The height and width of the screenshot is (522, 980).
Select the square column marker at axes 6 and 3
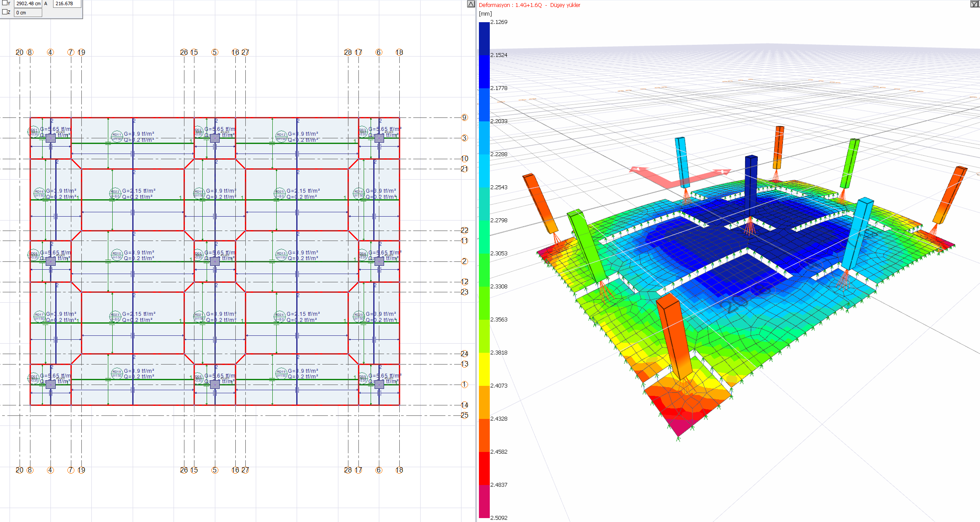click(x=379, y=138)
